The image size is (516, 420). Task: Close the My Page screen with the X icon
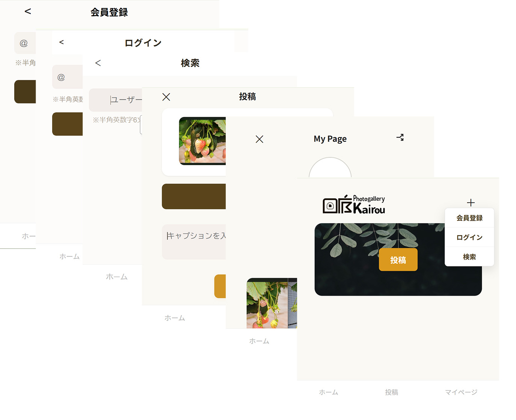coord(260,139)
